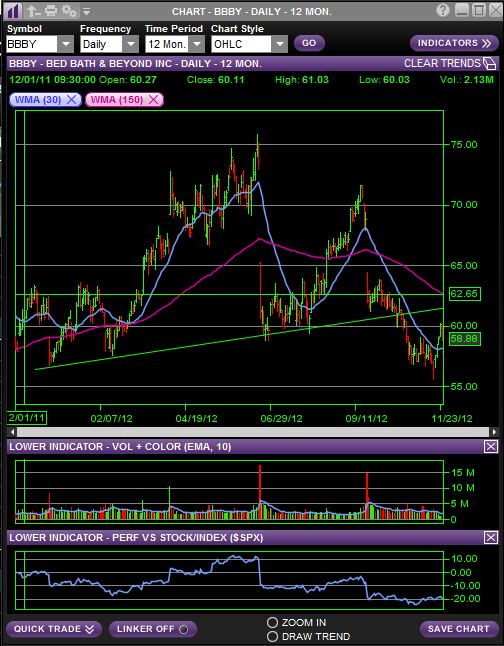Remove the WMA (30) indicator

pyautogui.click(x=71, y=99)
